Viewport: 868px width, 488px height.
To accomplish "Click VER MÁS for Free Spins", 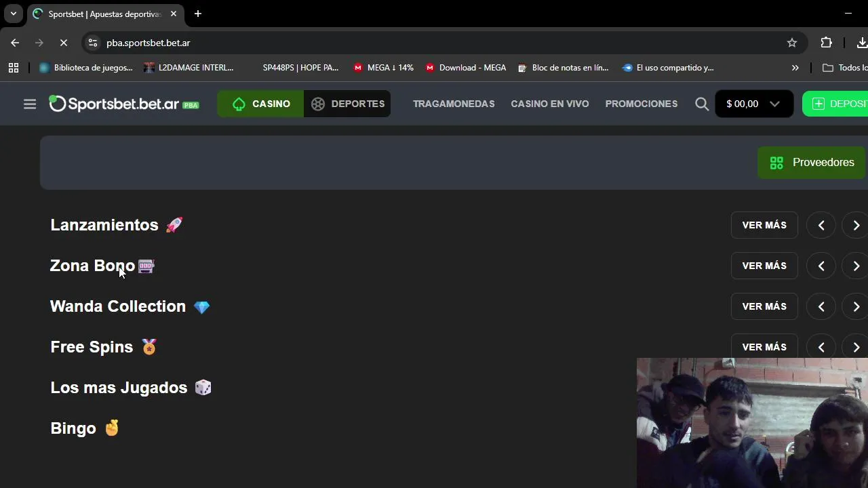I will [764, 347].
